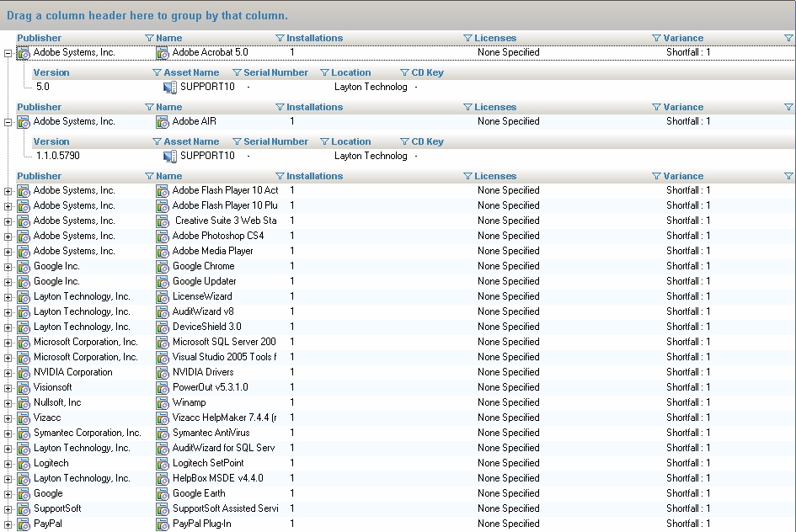
Task: Sort by the Licenses header above the Adobe AIR row
Action: 495,107
